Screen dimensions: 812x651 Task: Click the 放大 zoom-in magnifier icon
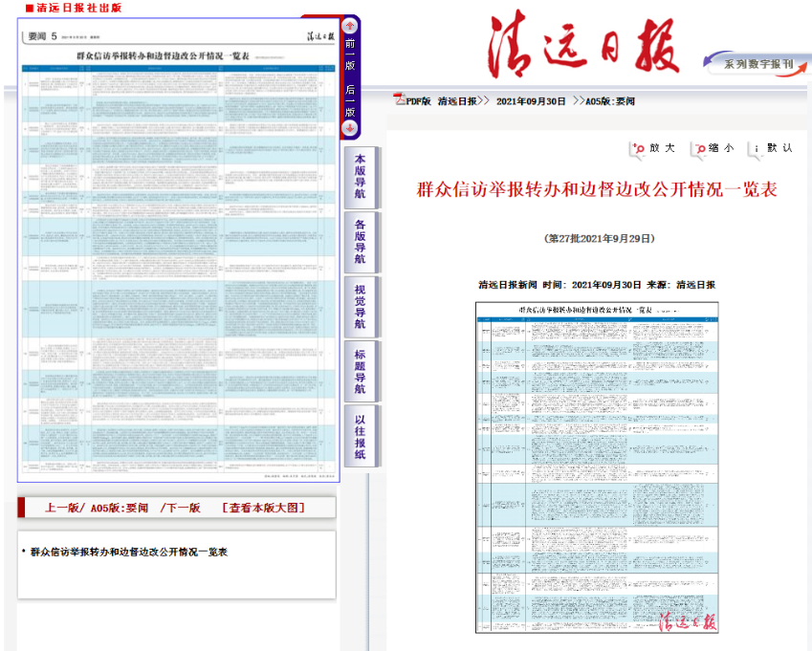[x=638, y=149]
